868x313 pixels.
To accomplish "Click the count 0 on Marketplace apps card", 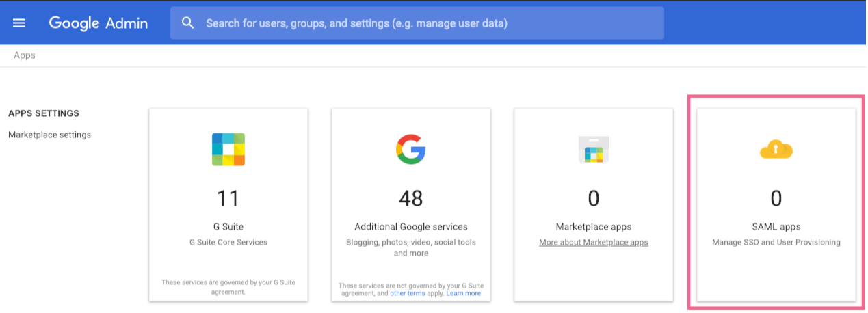I will pyautogui.click(x=593, y=198).
